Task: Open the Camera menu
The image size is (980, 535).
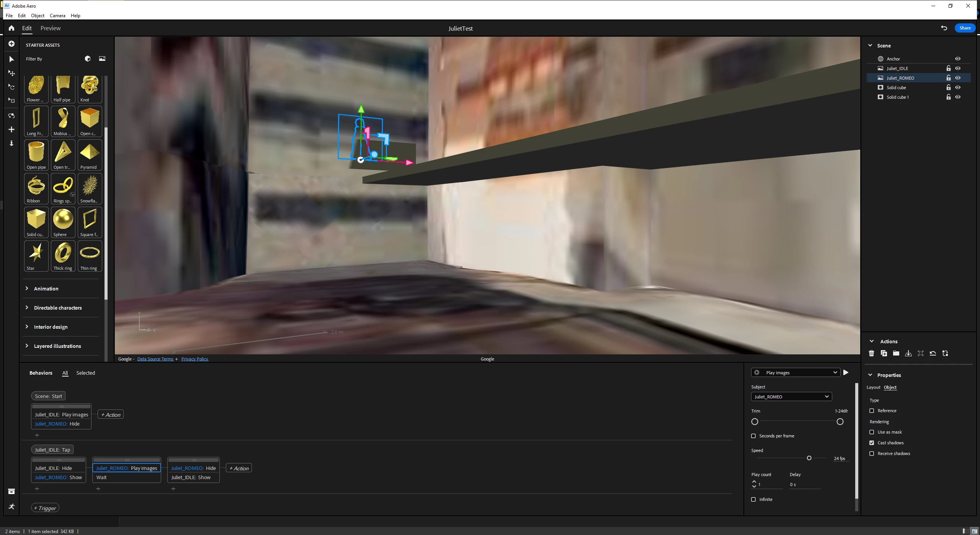Action: [x=57, y=16]
